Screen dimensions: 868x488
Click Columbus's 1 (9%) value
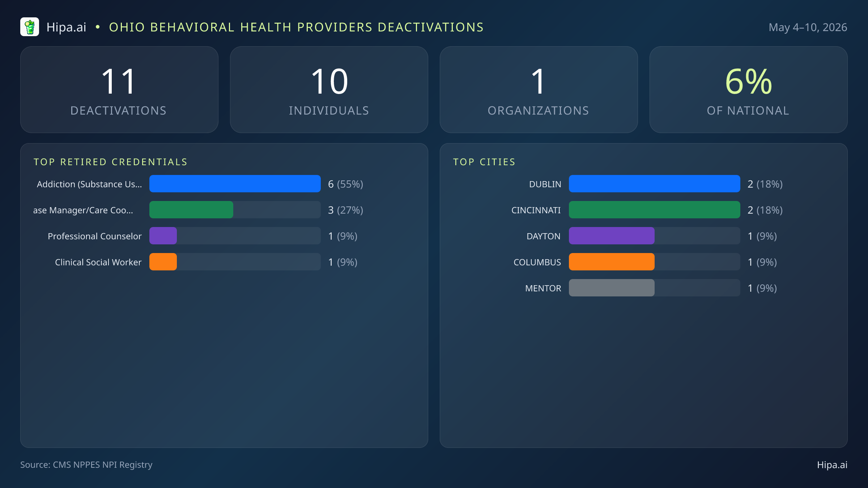(762, 262)
